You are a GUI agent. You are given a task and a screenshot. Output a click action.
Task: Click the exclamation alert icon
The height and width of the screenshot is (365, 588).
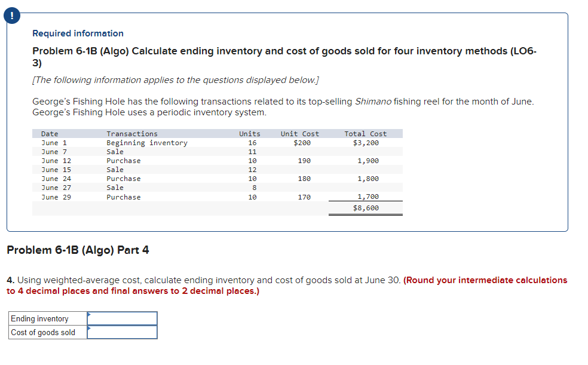[12, 16]
